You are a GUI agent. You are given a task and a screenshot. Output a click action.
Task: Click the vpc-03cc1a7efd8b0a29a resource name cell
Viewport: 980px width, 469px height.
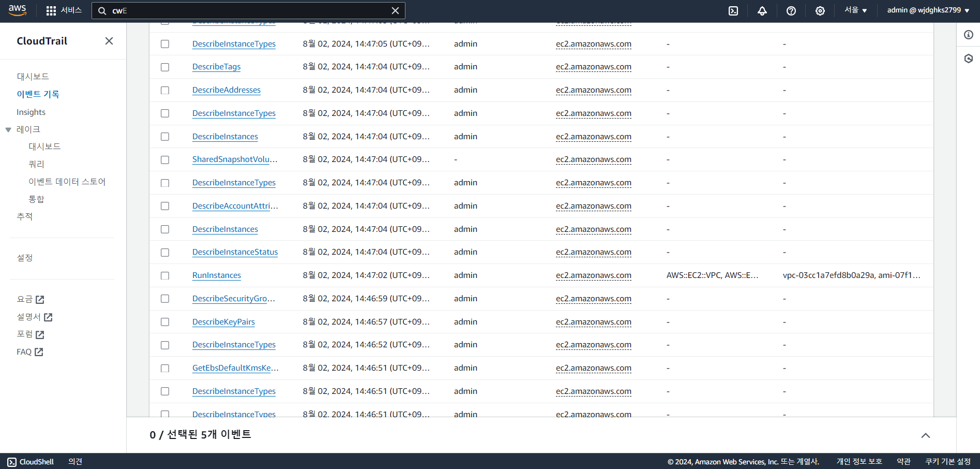coord(852,275)
